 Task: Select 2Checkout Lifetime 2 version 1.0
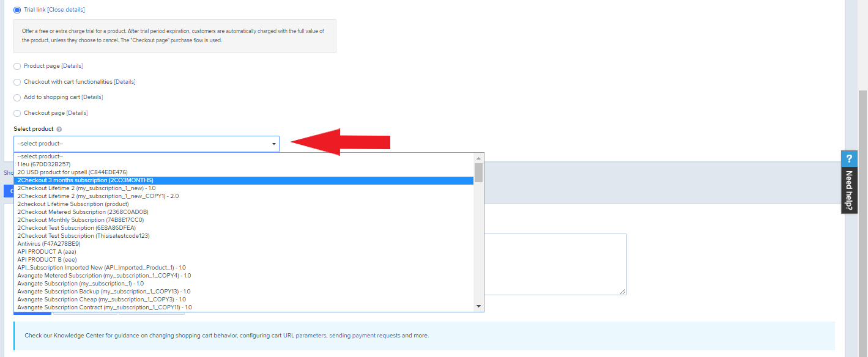[x=244, y=188]
